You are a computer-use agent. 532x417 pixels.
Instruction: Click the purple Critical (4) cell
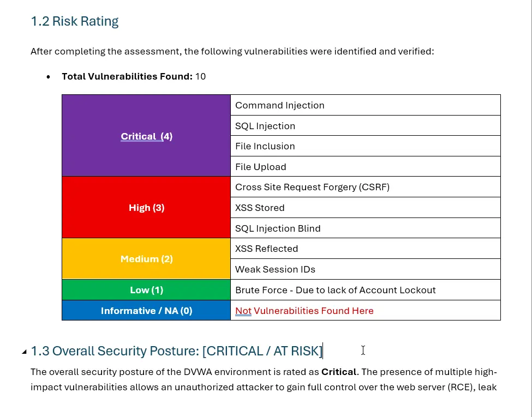[146, 136]
